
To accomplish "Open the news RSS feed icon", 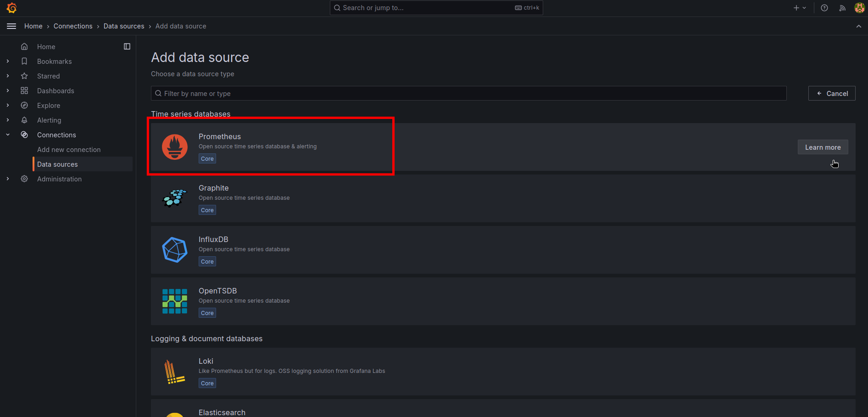I will [842, 8].
